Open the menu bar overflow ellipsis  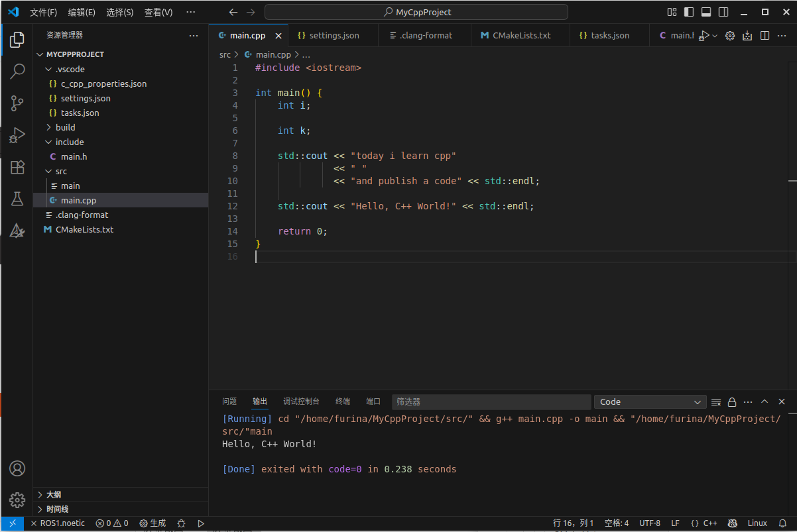click(x=191, y=12)
